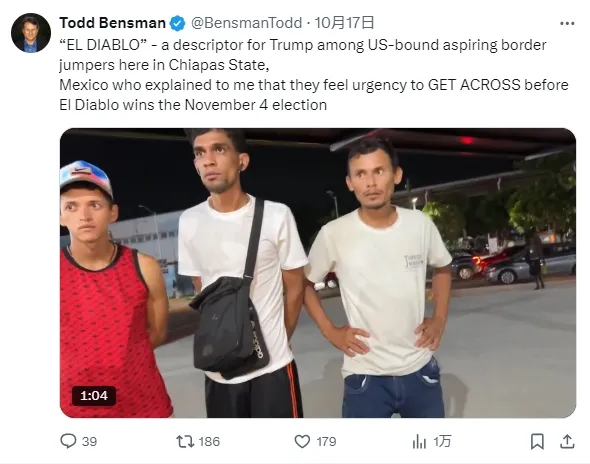Click the man in red tank top
The height and width of the screenshot is (464, 590).
113,290
